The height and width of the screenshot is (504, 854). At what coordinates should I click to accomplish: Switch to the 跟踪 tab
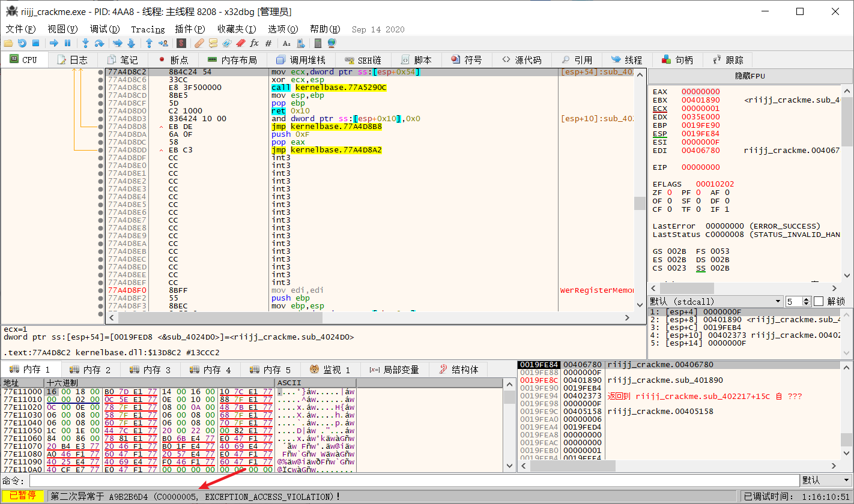pos(728,60)
